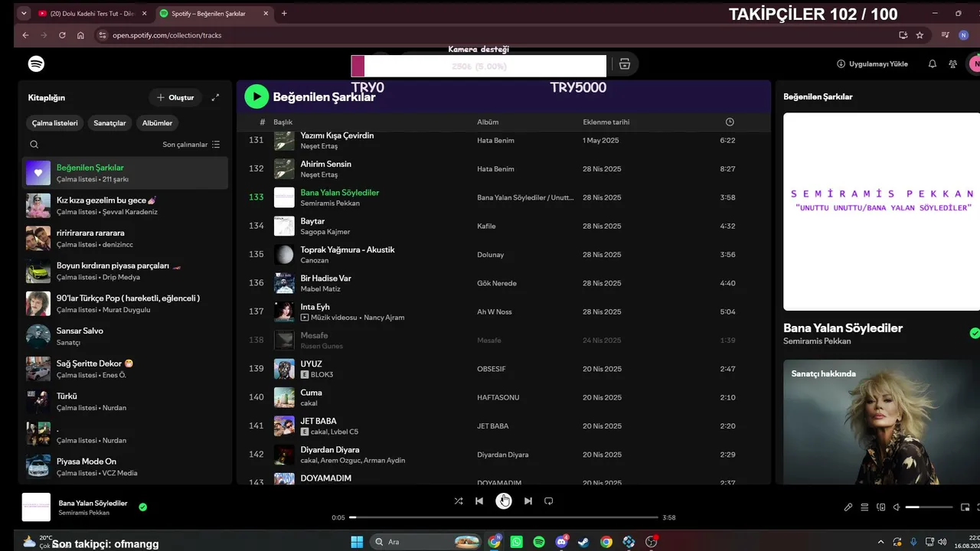This screenshot has width=980, height=551.
Task: Open the 90'lar Türkçe Pop playlist
Action: click(125, 303)
